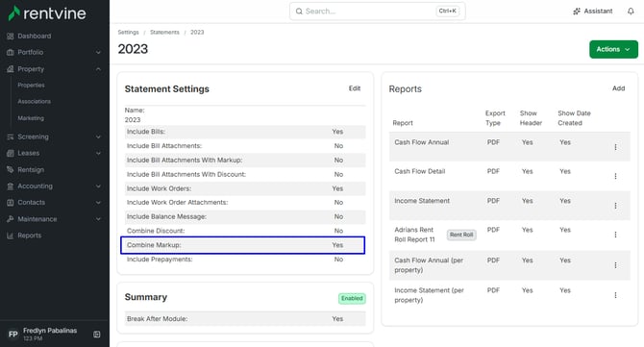Open Properties in the sidebar
The width and height of the screenshot is (644, 347).
[31, 85]
